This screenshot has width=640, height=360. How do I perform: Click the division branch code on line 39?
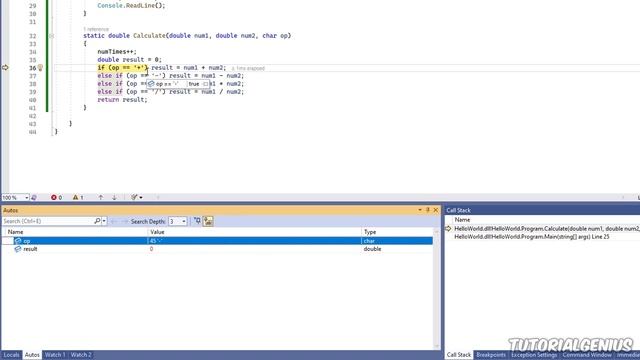tap(171, 92)
